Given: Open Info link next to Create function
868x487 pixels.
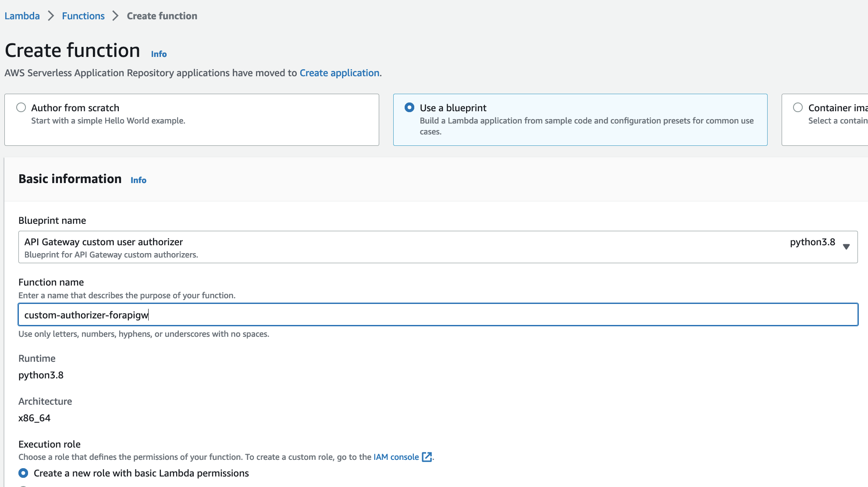Looking at the screenshot, I should pos(159,54).
